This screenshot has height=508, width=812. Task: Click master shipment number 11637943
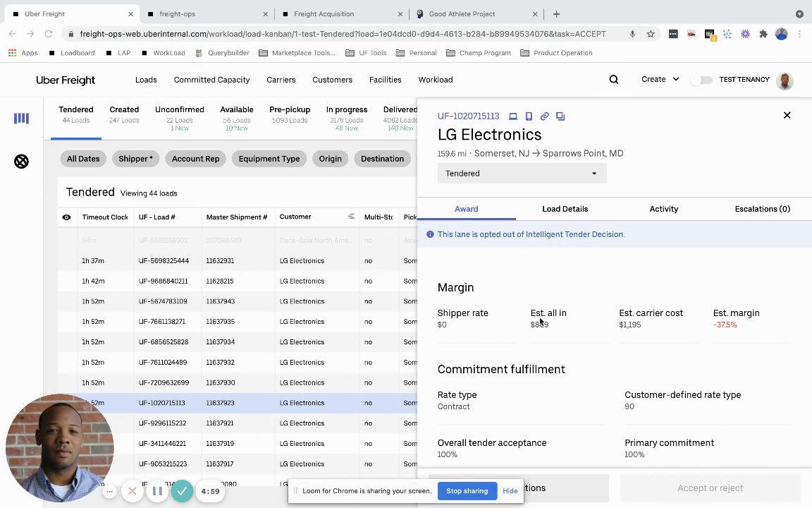221,301
